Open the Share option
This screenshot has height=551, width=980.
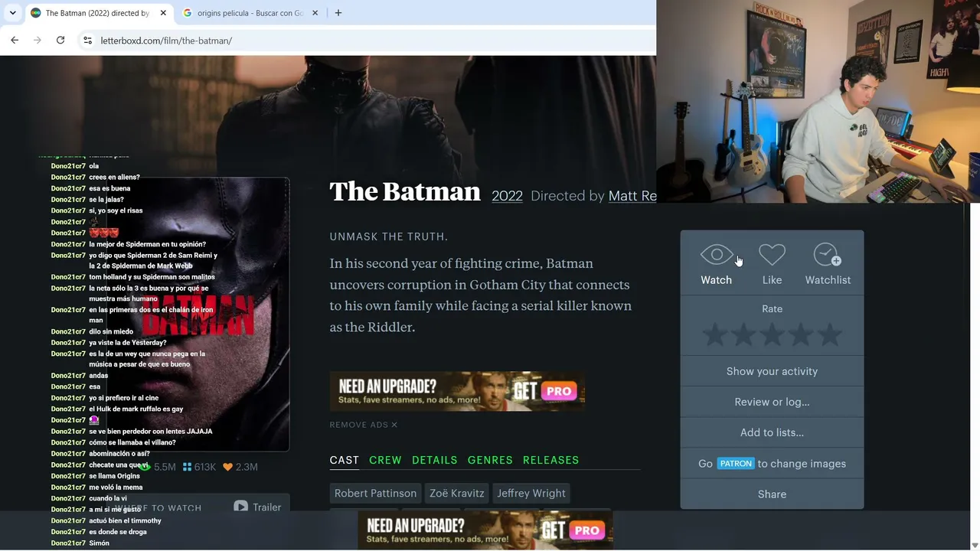[x=772, y=494]
